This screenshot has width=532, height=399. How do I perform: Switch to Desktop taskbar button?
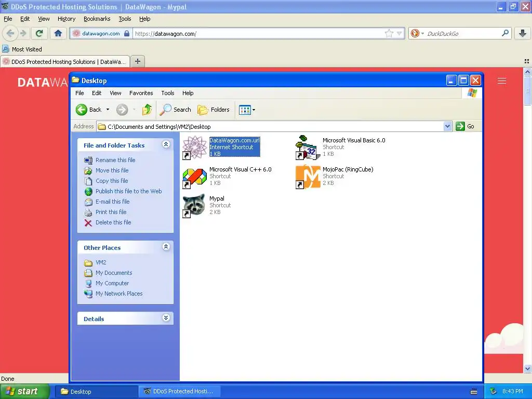(96, 392)
